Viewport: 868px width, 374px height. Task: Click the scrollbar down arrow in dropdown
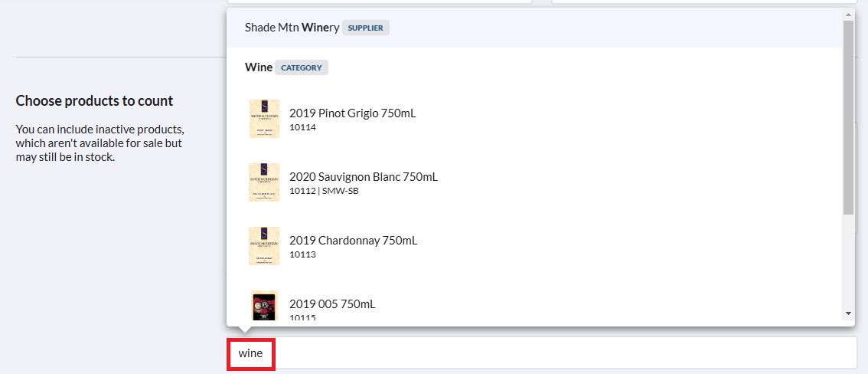848,313
